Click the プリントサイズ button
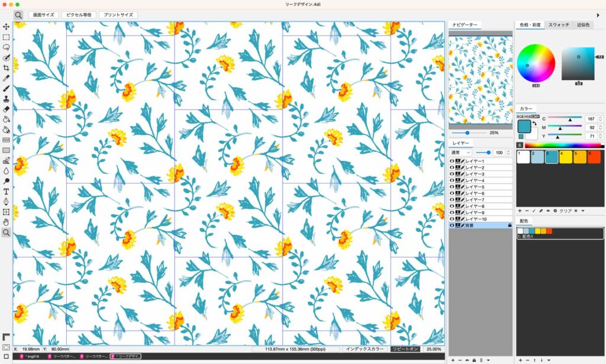 pyautogui.click(x=118, y=15)
